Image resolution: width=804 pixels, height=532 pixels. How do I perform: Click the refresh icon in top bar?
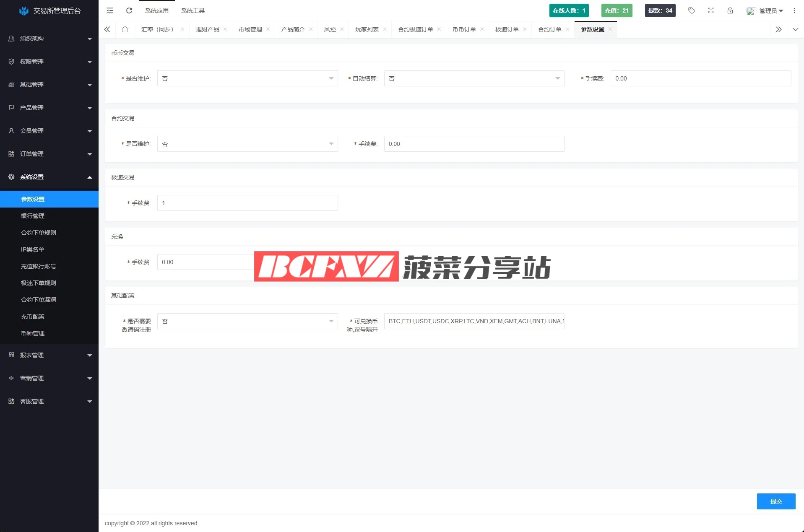pos(129,10)
